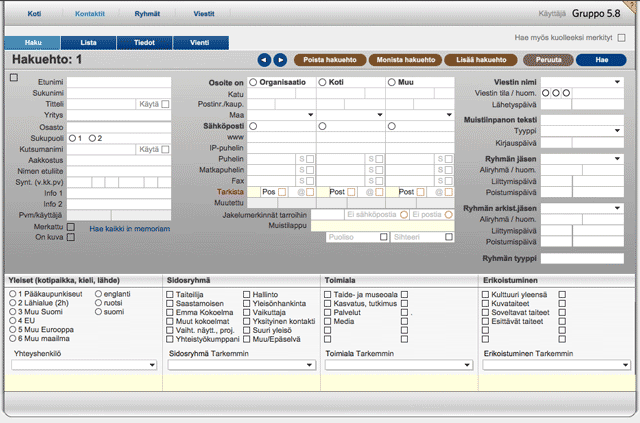Image resolution: width=640 pixels, height=423 pixels.
Task: Open Sidosryhmä Tarkemmin dropdown
Action: pyautogui.click(x=242, y=365)
